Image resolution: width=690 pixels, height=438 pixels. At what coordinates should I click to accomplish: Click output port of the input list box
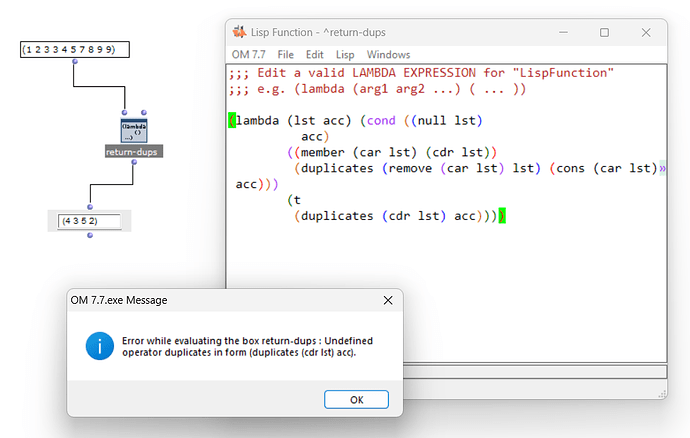[x=74, y=61]
